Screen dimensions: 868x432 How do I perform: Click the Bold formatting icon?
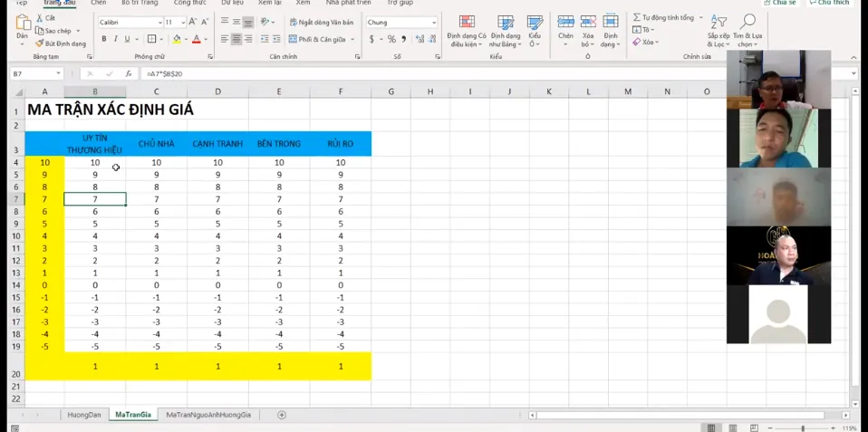(104, 39)
